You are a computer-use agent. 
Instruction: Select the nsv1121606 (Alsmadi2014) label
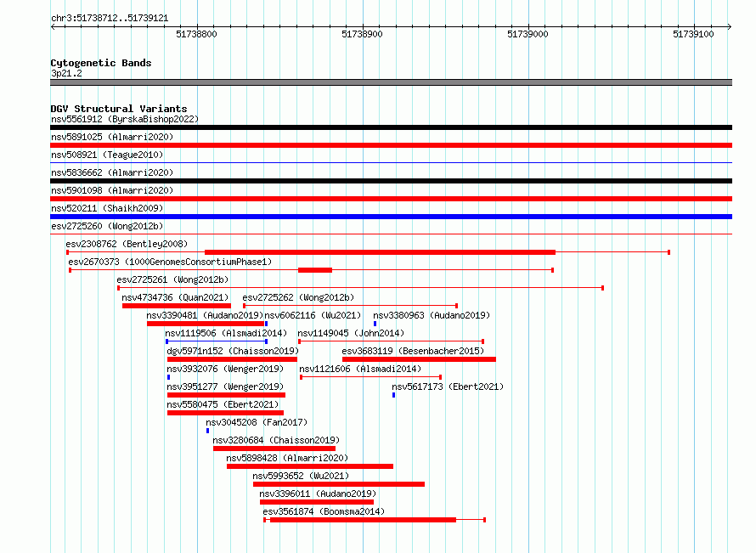coord(360,369)
